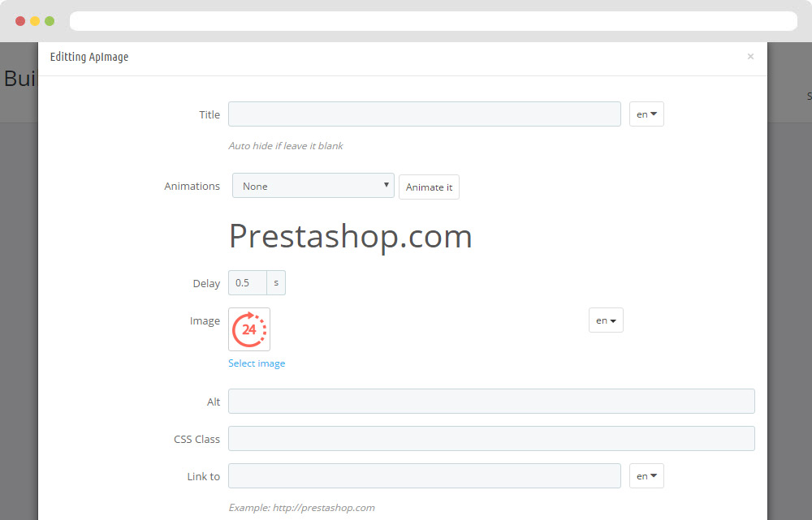This screenshot has width=812, height=520.
Task: Click the Prestashop.com animation preview text
Action: tap(351, 236)
